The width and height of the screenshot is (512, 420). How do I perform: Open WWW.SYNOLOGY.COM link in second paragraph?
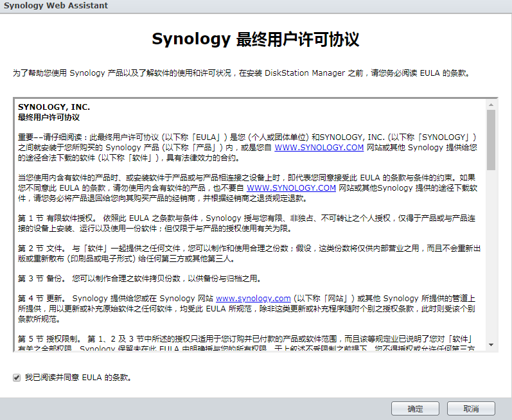tap(291, 188)
